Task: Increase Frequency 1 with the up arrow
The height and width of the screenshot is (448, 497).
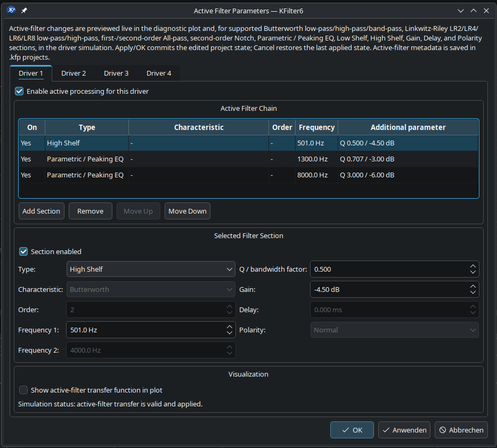Action: pyautogui.click(x=230, y=327)
